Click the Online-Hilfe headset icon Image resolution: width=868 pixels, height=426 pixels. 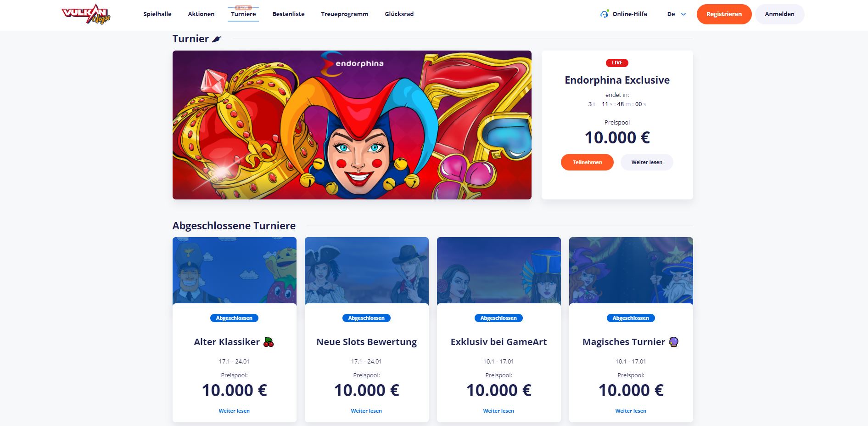pos(605,14)
